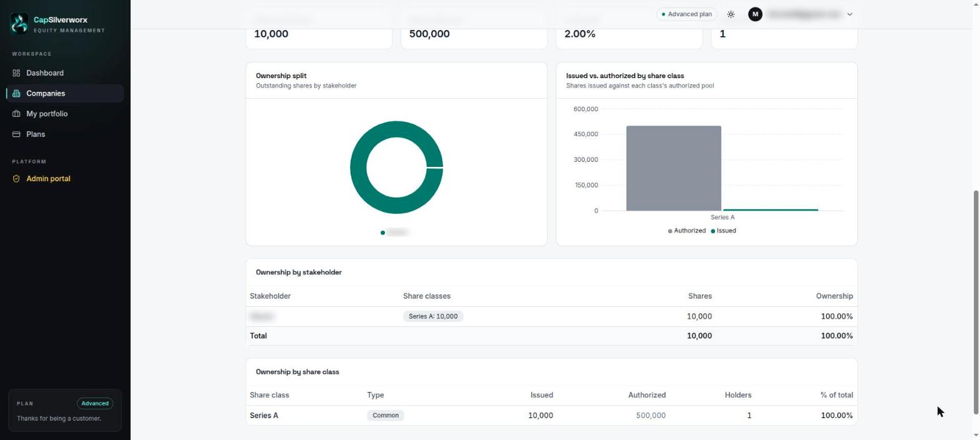The image size is (980, 440).
Task: Open the Plans page
Action: click(x=65, y=134)
